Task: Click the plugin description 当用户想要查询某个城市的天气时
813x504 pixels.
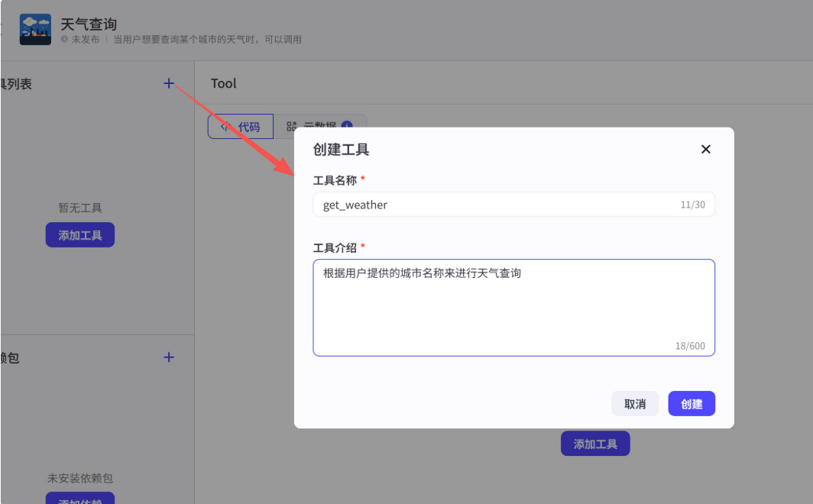Action: click(x=207, y=40)
